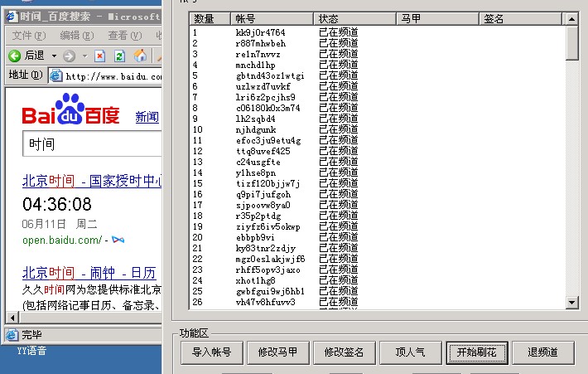Click the 退频道 button
Screen dimensions: 588x374
pos(543,352)
